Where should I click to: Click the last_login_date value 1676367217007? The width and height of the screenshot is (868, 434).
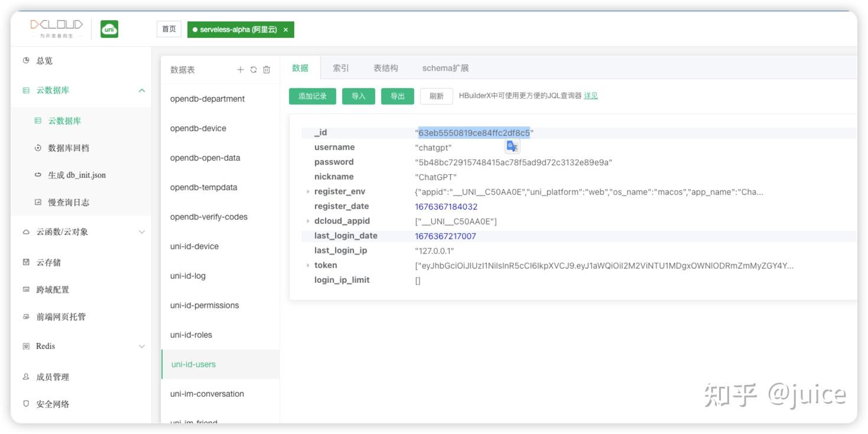446,236
